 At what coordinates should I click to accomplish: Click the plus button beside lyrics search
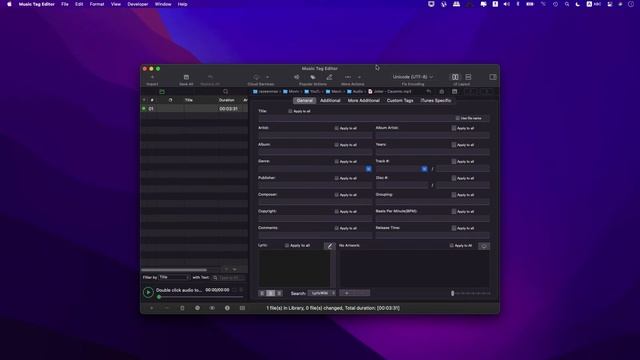[347, 293]
